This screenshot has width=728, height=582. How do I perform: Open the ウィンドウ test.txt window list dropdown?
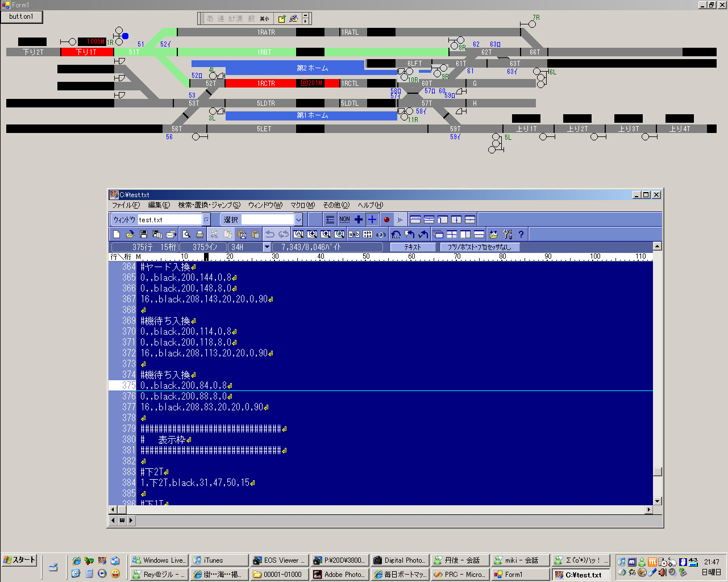coord(206,219)
